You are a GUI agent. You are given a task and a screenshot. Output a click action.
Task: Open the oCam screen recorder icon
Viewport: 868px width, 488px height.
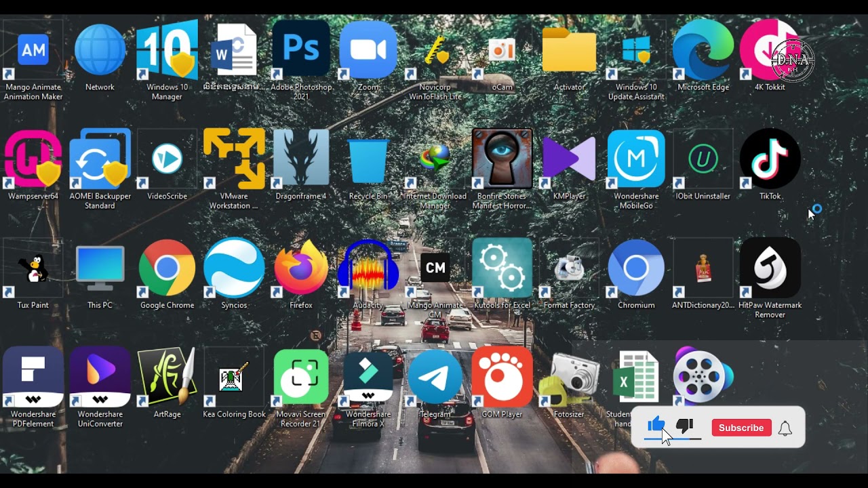click(x=502, y=51)
